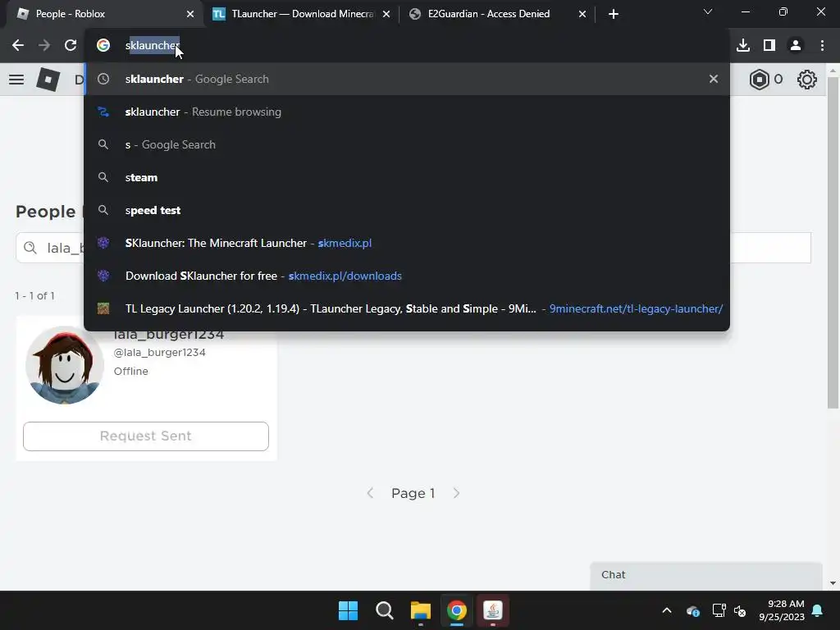Close the TLauncher tab

coord(386,14)
